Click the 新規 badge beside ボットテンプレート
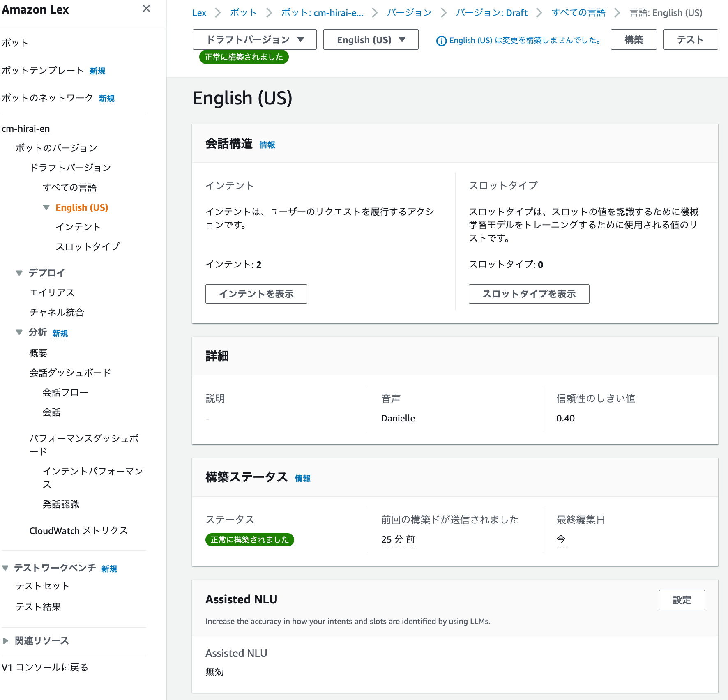728x700 pixels. [x=97, y=71]
